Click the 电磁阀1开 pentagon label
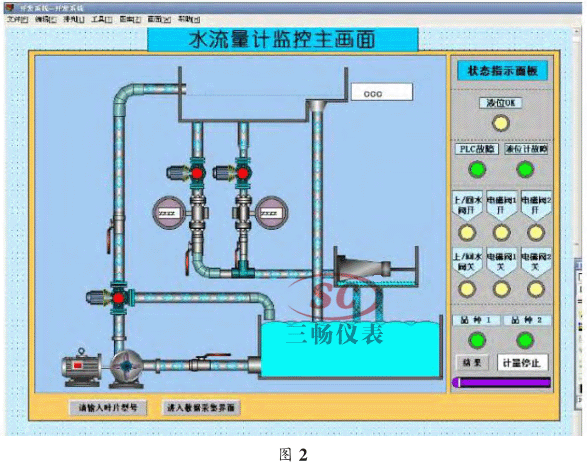The image size is (587, 465). [x=501, y=206]
